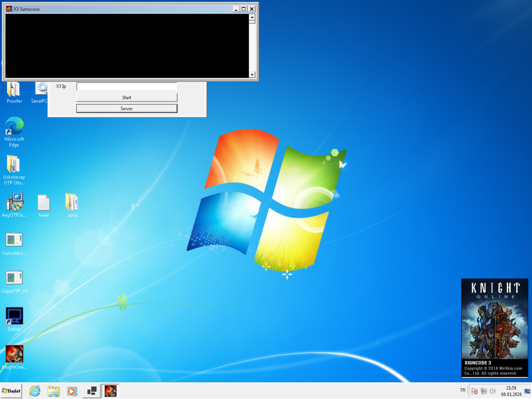
Task: Click the window-switcher taskbar icon
Action: pyautogui.click(x=92, y=391)
